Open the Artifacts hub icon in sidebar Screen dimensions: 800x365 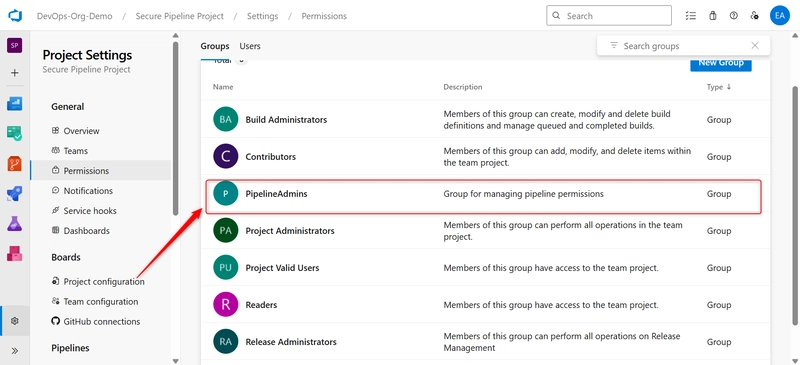[x=14, y=253]
